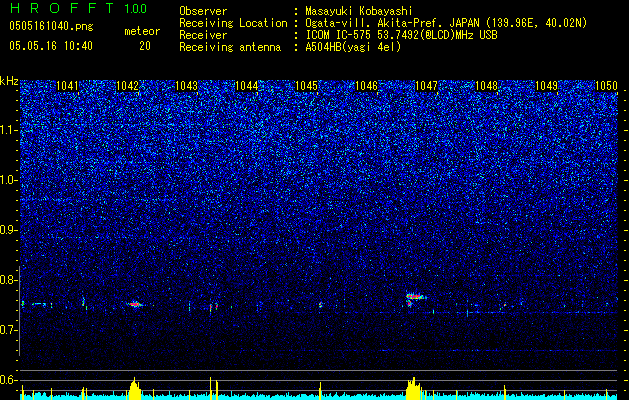Click the 1050 time marker
This screenshot has width=629, height=400.
(x=606, y=86)
